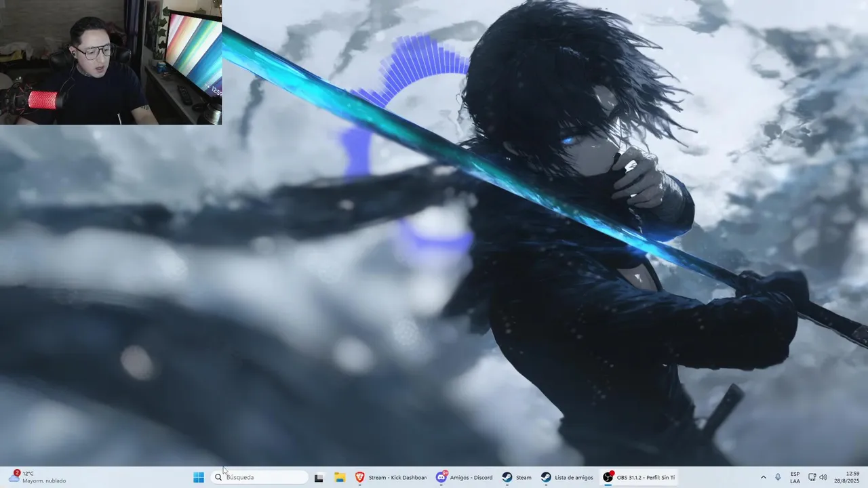Open the Steam taskbar window
The width and height of the screenshot is (868, 488).
click(517, 477)
